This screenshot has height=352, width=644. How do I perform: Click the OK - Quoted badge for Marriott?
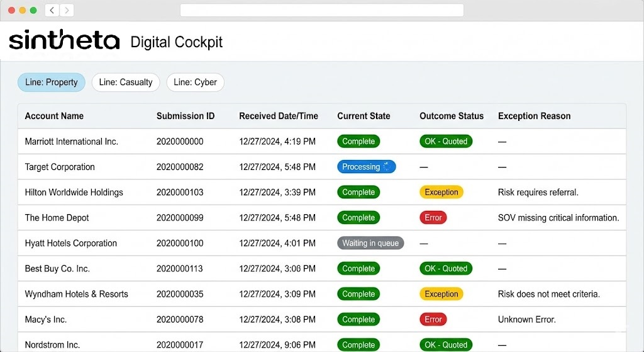point(446,142)
